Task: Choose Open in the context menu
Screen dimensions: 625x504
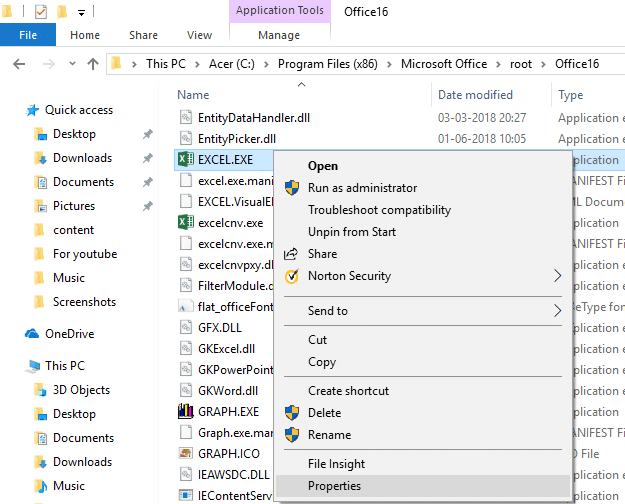Action: tap(423, 166)
